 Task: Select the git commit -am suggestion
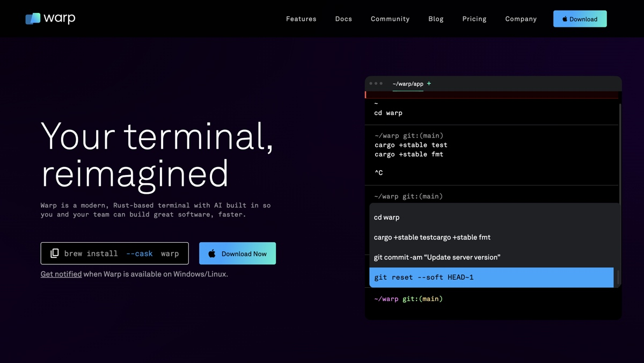[x=437, y=257]
